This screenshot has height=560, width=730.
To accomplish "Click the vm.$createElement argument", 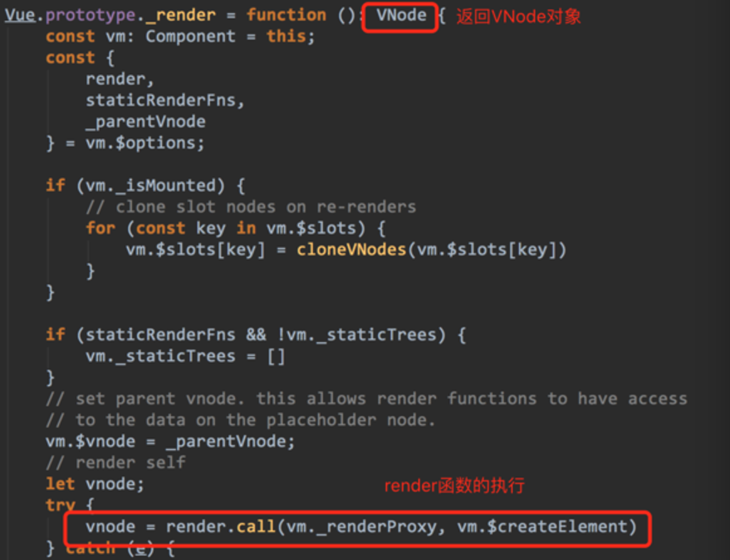I will [x=542, y=527].
